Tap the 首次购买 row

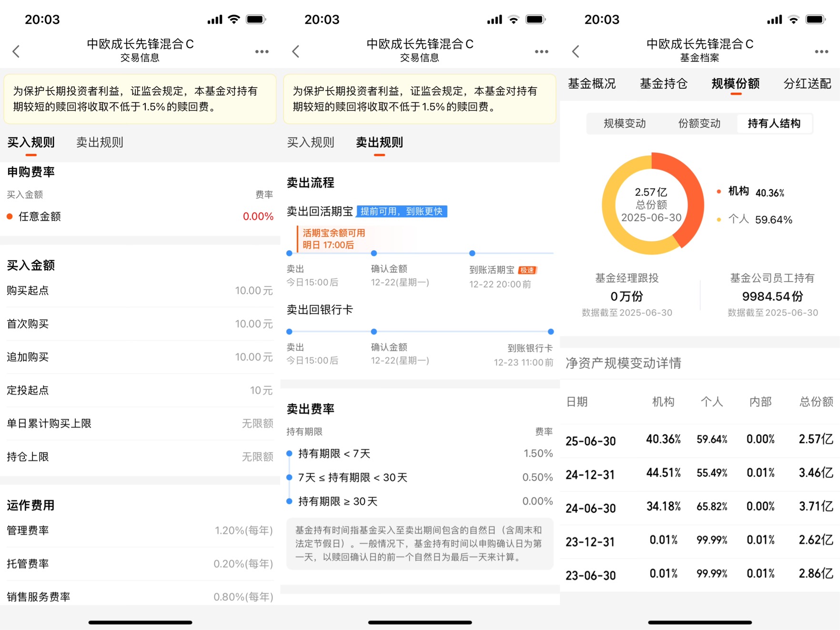click(x=140, y=324)
